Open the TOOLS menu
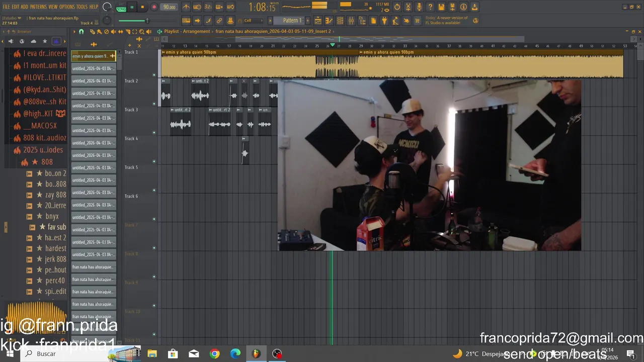The height and width of the screenshot is (362, 644). click(82, 7)
